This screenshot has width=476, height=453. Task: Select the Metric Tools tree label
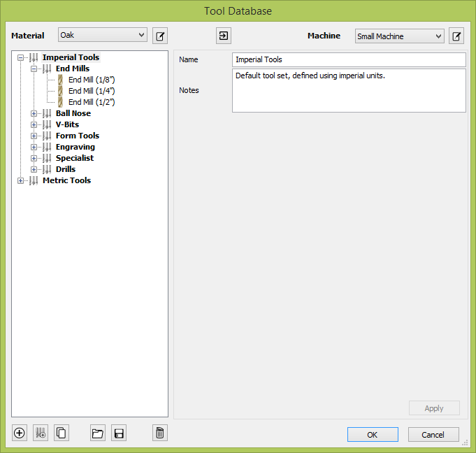66,180
